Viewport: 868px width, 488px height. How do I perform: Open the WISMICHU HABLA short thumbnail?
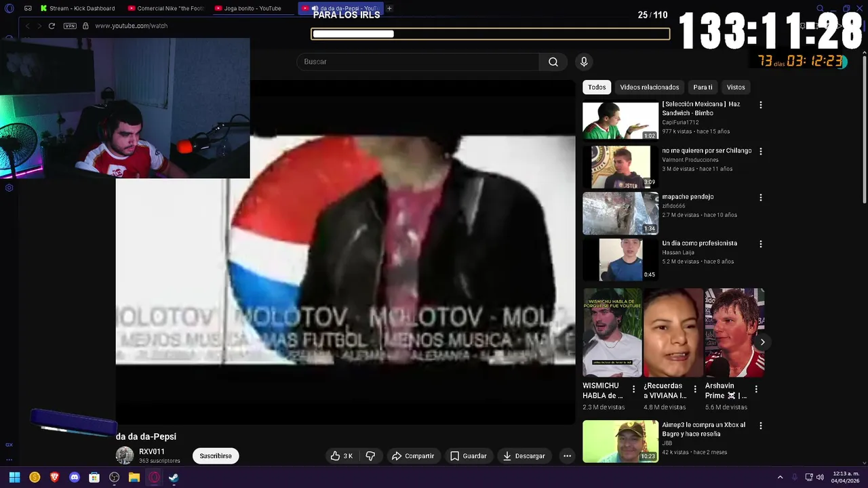(612, 333)
